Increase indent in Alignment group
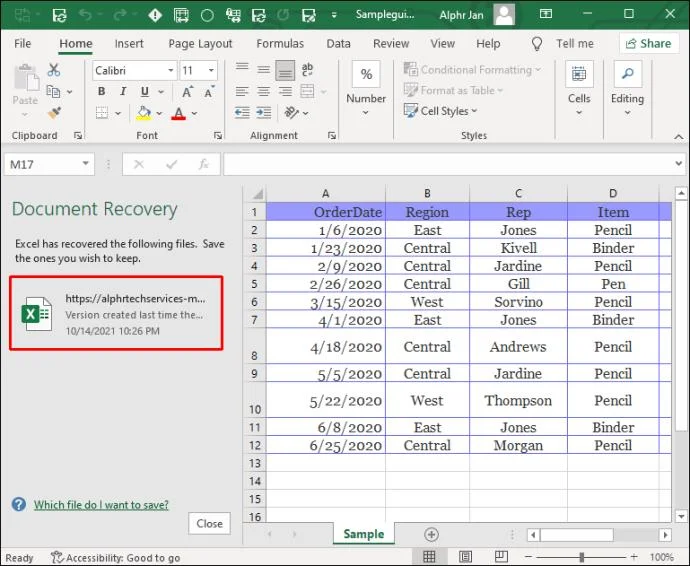690x566 pixels. click(x=264, y=113)
